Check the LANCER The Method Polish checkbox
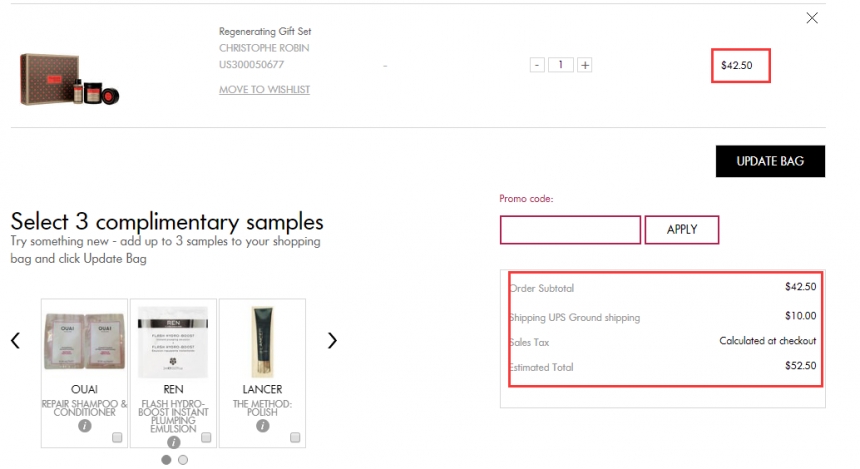The width and height of the screenshot is (860, 469). (x=295, y=437)
